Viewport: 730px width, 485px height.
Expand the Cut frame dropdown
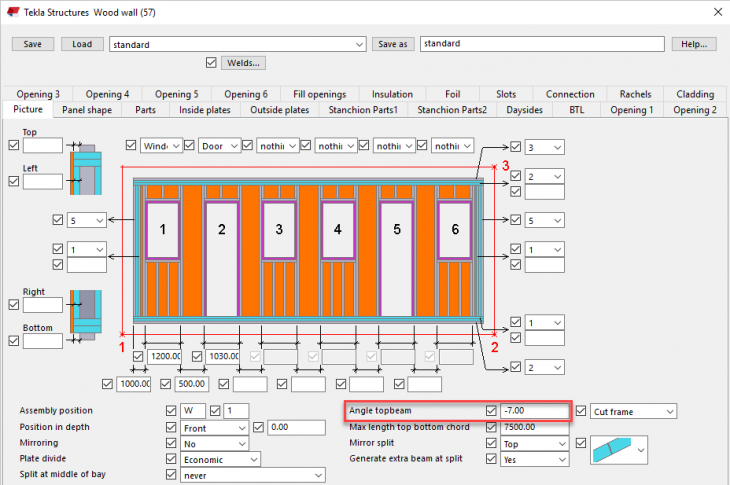(x=634, y=411)
